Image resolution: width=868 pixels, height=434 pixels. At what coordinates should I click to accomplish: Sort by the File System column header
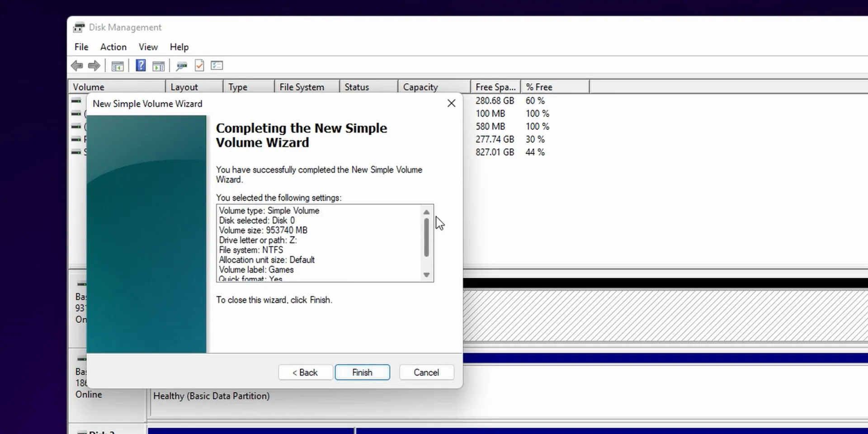tap(307, 87)
